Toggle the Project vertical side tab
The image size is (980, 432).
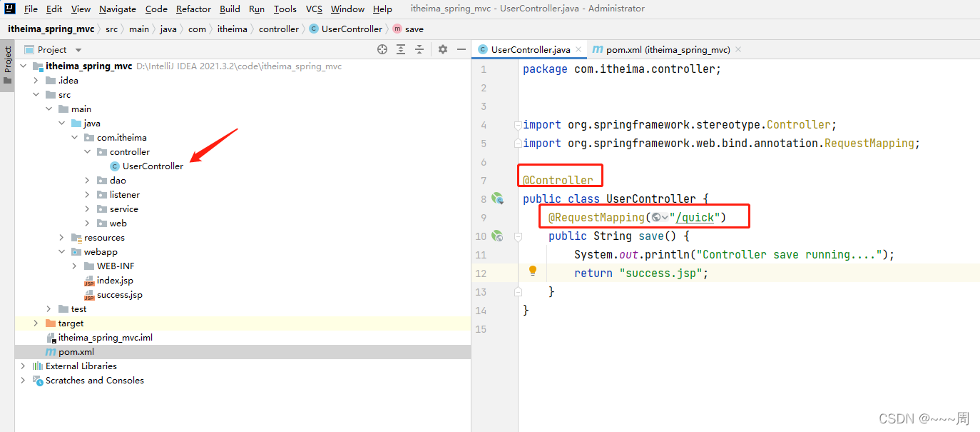7,66
